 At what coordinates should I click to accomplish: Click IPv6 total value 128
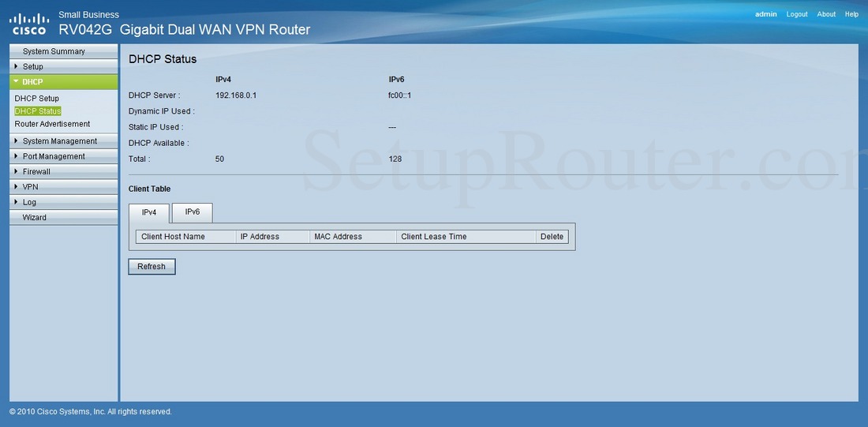pos(395,159)
